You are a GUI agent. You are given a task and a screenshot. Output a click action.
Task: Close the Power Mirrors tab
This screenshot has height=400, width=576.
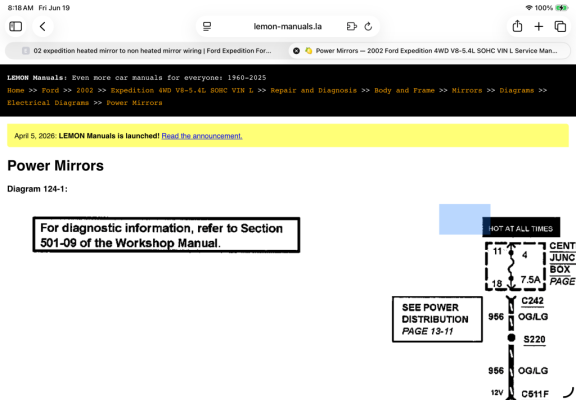click(x=296, y=51)
